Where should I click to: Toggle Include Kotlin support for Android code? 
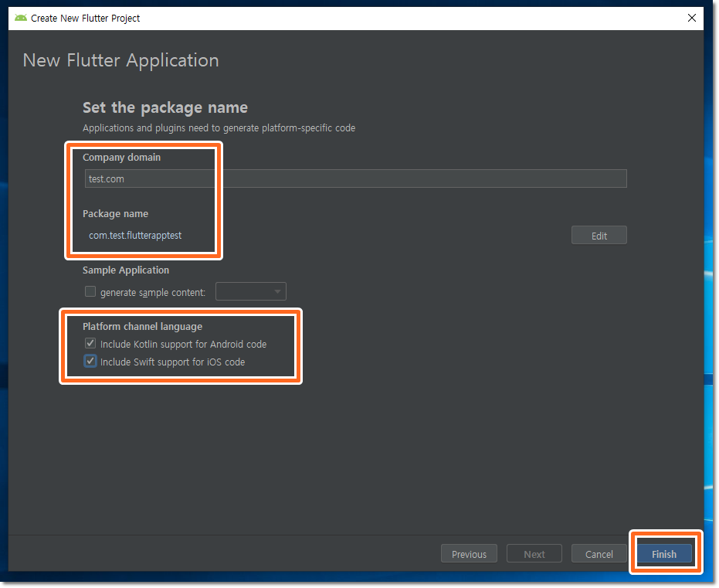click(x=90, y=344)
